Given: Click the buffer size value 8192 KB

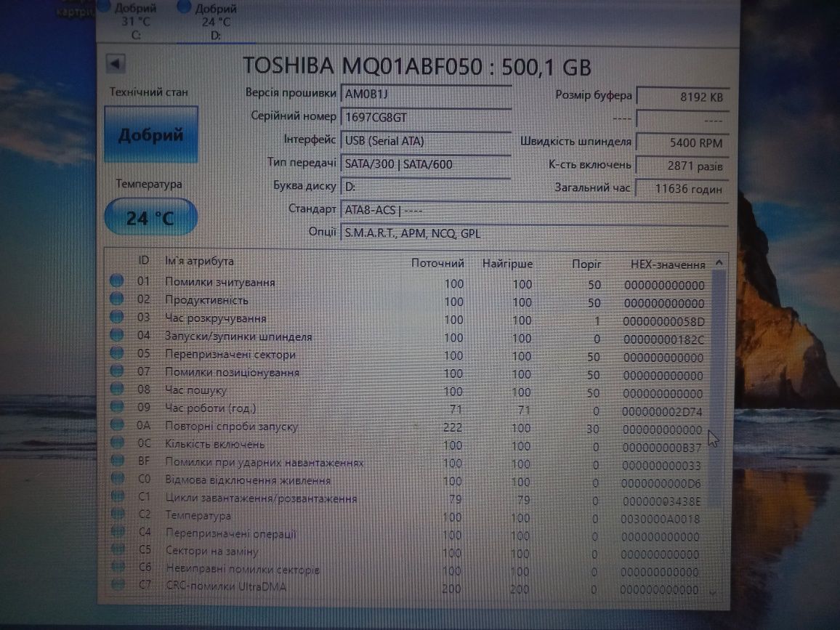Looking at the screenshot, I should tap(682, 97).
